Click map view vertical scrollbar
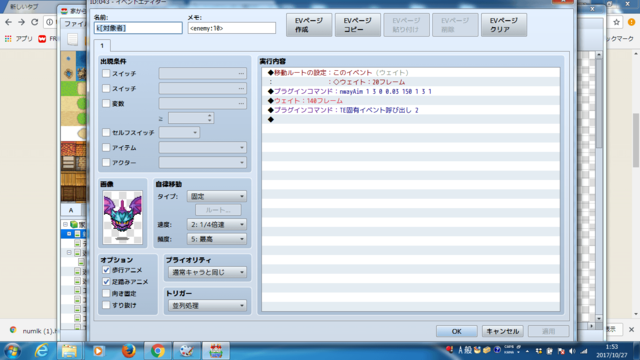The height and width of the screenshot is (360, 640). point(599,186)
